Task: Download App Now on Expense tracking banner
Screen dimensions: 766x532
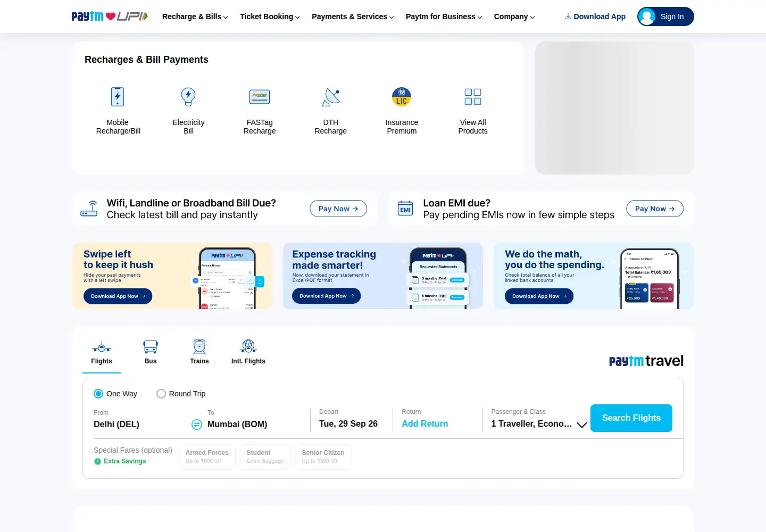Action: (x=327, y=296)
